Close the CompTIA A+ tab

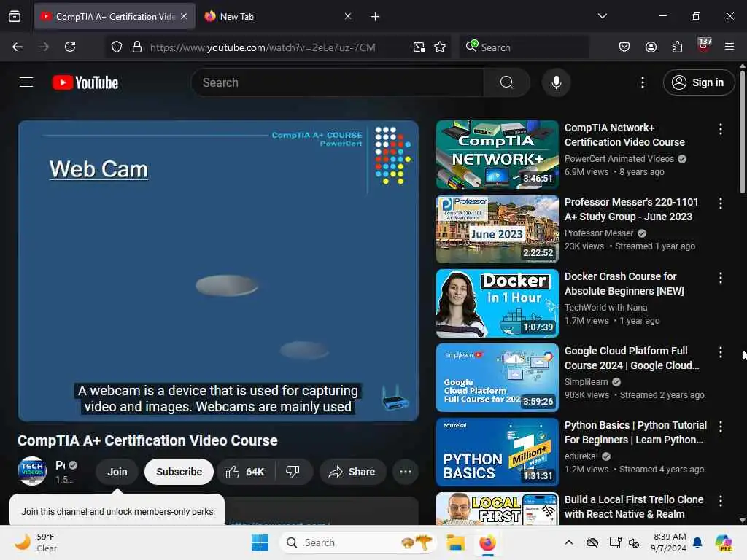pos(184,16)
